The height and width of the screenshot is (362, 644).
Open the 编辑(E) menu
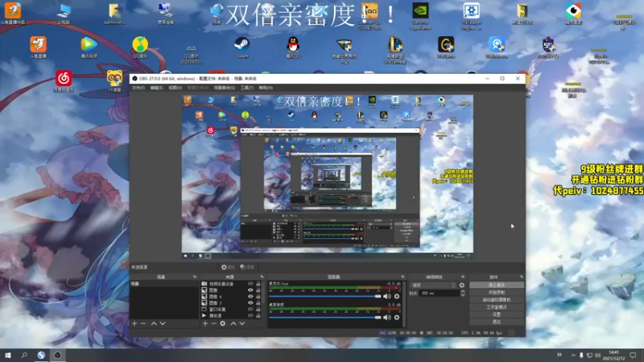click(156, 88)
